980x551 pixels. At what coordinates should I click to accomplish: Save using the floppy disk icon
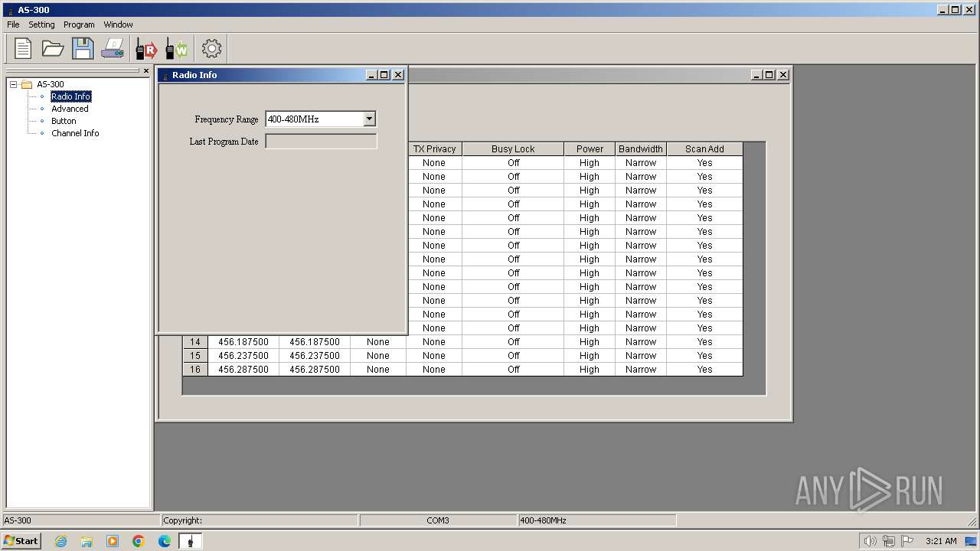coord(83,48)
